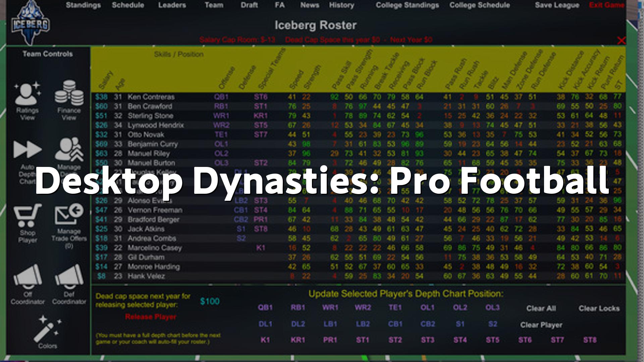The image size is (644, 362).
Task: Click Exit Game
Action: [607, 5]
